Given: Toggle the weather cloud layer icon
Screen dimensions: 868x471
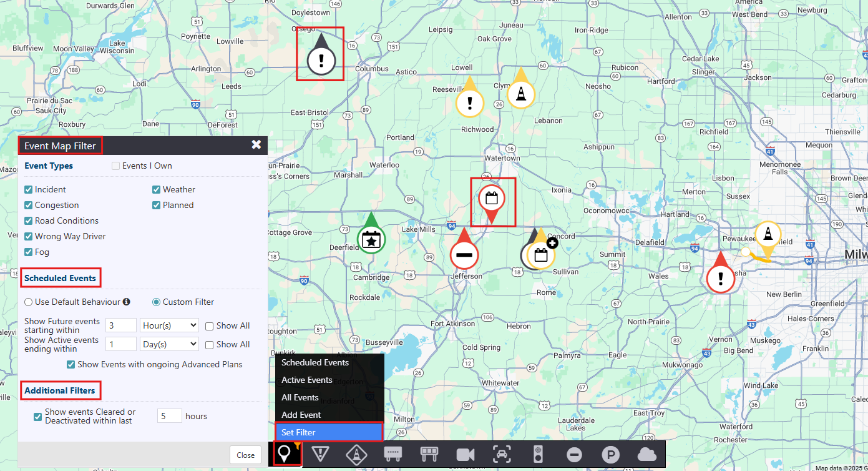Looking at the screenshot, I should 647,454.
